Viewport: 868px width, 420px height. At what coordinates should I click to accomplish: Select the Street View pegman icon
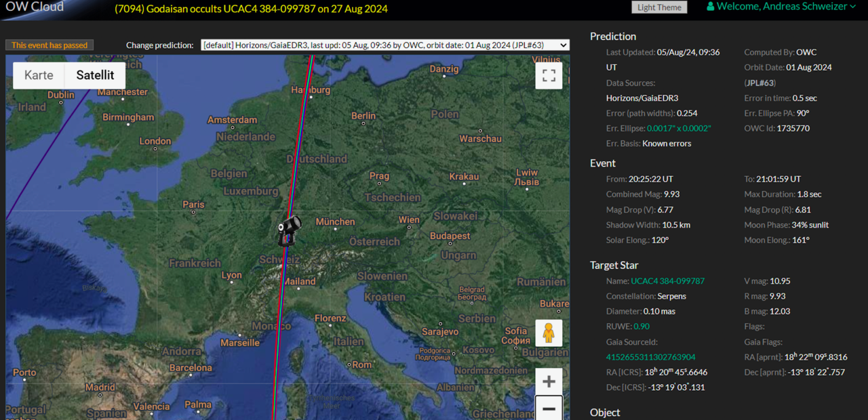549,333
